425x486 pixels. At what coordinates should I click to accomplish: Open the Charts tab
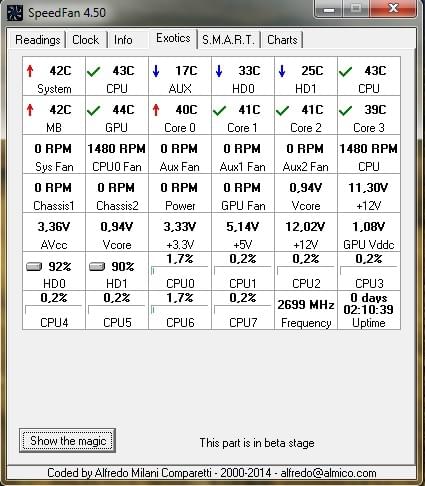282,40
